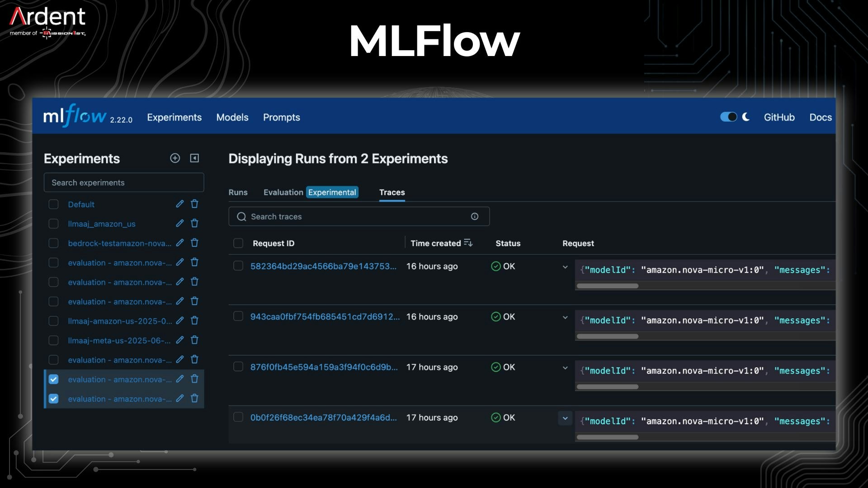Screen dimensions: 868x488
Task: Edit the Default experiment name
Action: click(x=180, y=204)
